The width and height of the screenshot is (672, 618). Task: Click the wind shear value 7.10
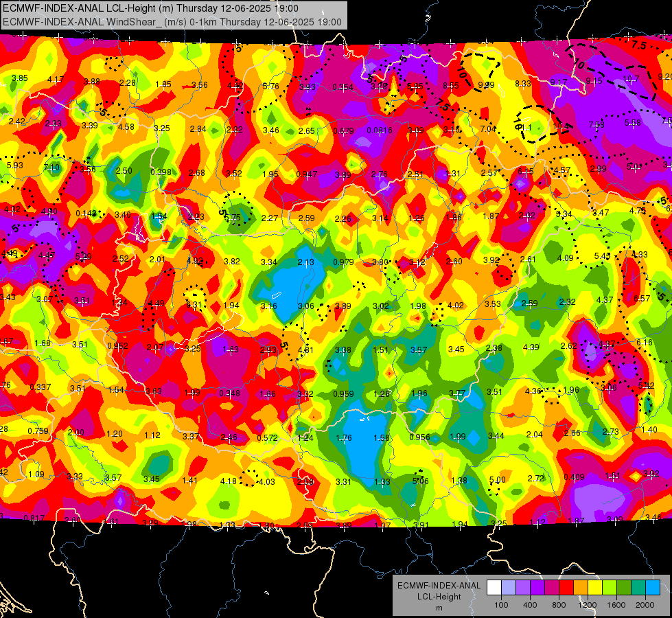click(52, 168)
